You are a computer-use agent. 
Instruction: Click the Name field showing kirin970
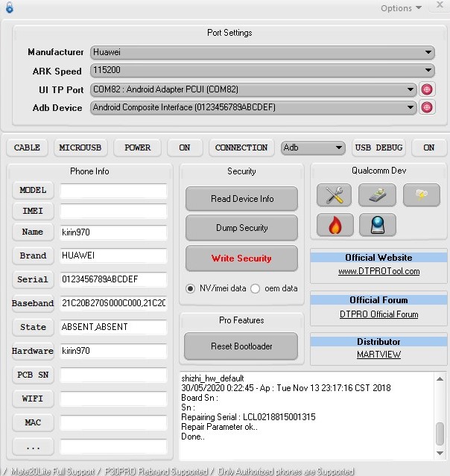pos(113,232)
